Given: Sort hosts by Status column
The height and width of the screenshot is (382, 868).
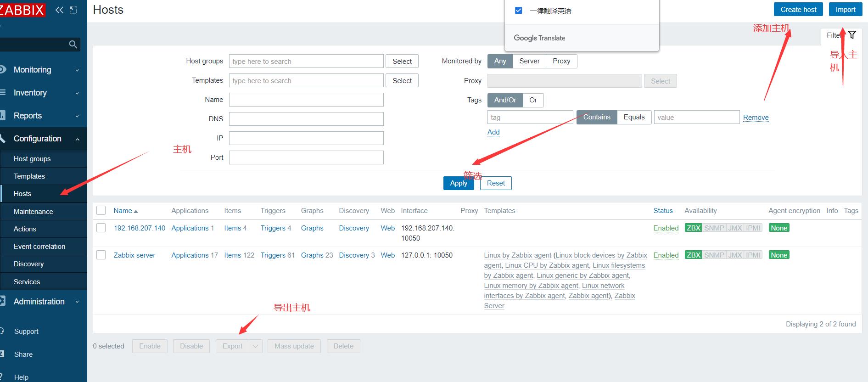Looking at the screenshot, I should pos(663,211).
